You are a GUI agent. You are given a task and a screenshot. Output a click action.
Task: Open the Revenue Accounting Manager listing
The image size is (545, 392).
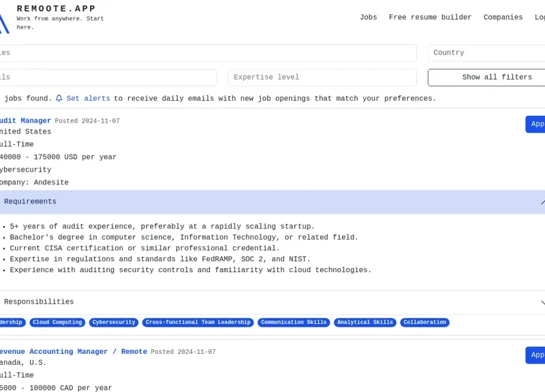[x=68, y=351]
